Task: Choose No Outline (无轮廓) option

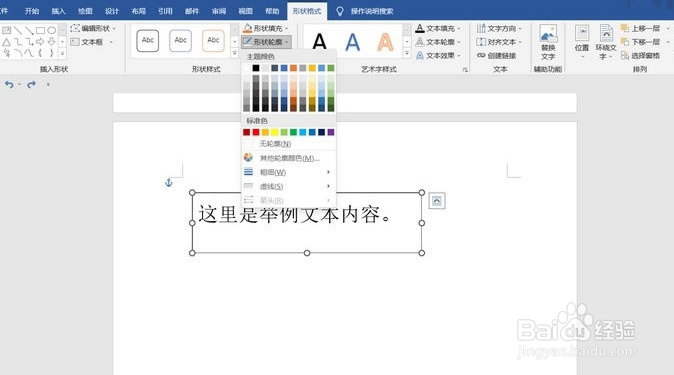Action: pos(288,144)
